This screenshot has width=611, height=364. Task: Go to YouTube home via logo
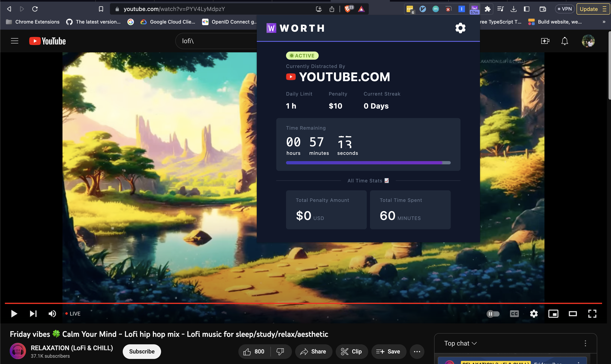pos(47,41)
